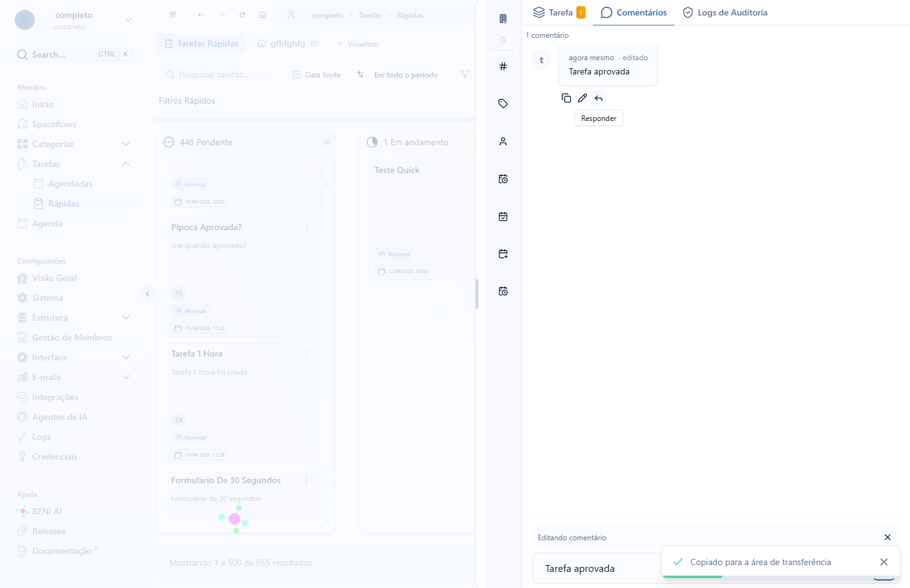Edit the comment with the pencil icon
The image size is (910, 588).
click(x=582, y=98)
